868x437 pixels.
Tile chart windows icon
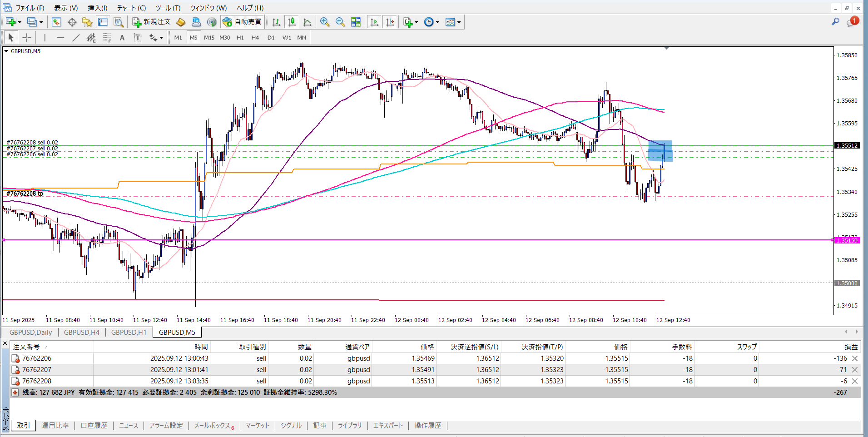pos(356,22)
